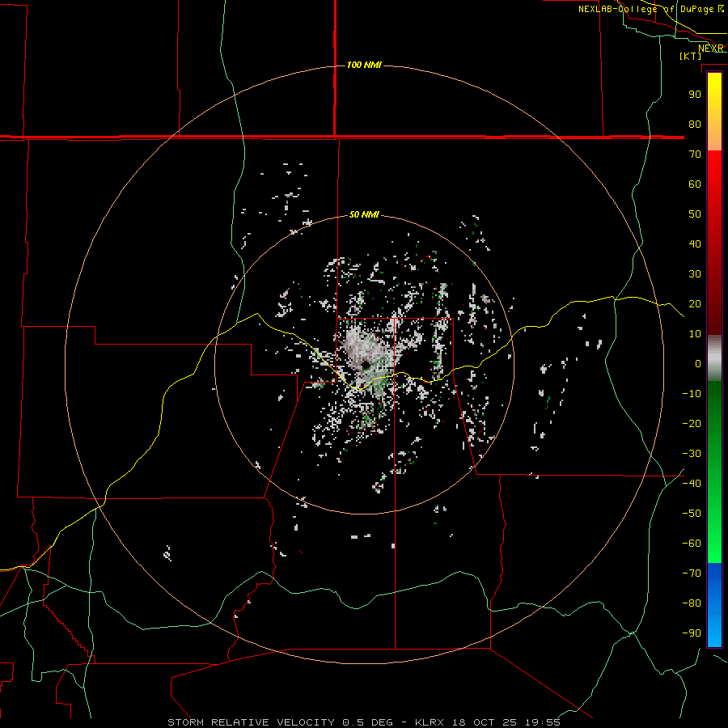
Task: Click the 18 OCT 25 date in caption
Action: tap(485, 722)
